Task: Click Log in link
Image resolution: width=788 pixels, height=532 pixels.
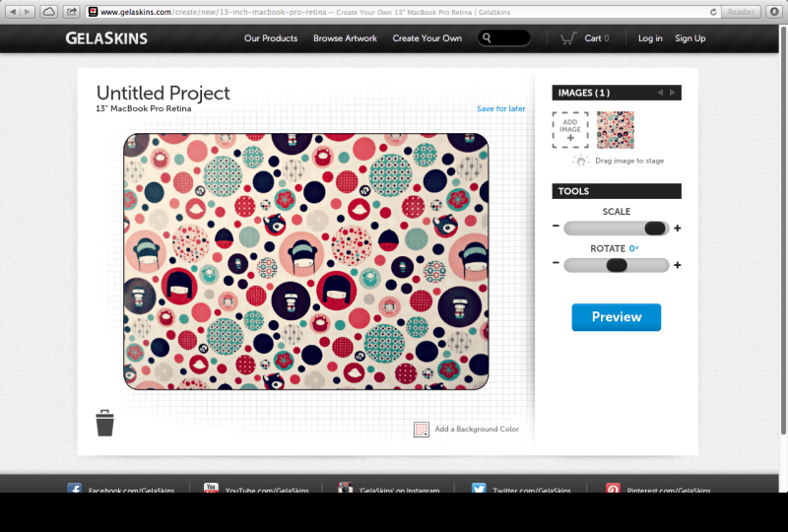Action: coord(650,38)
